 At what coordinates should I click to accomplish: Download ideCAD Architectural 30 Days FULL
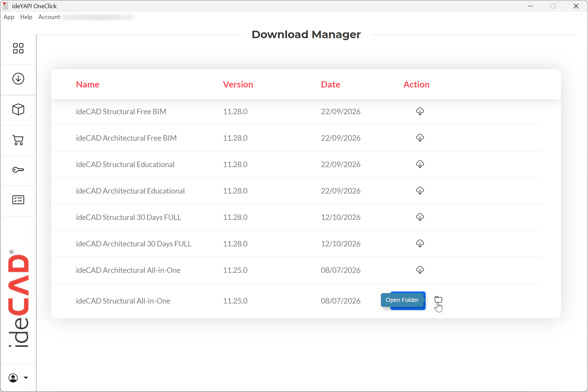(x=420, y=243)
